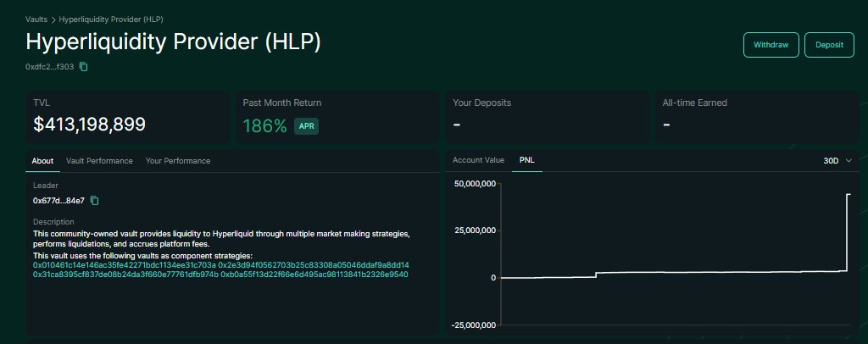868x344 pixels.
Task: Click the Withdraw button
Action: pos(771,45)
